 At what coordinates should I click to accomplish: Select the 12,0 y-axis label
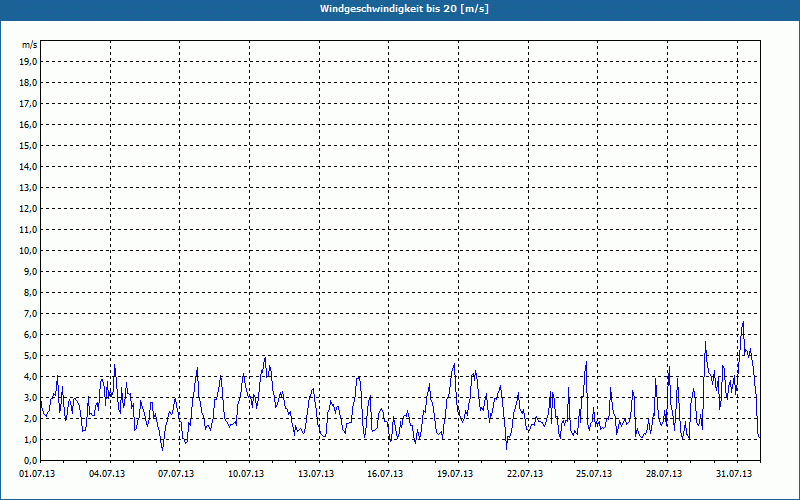tap(28, 208)
